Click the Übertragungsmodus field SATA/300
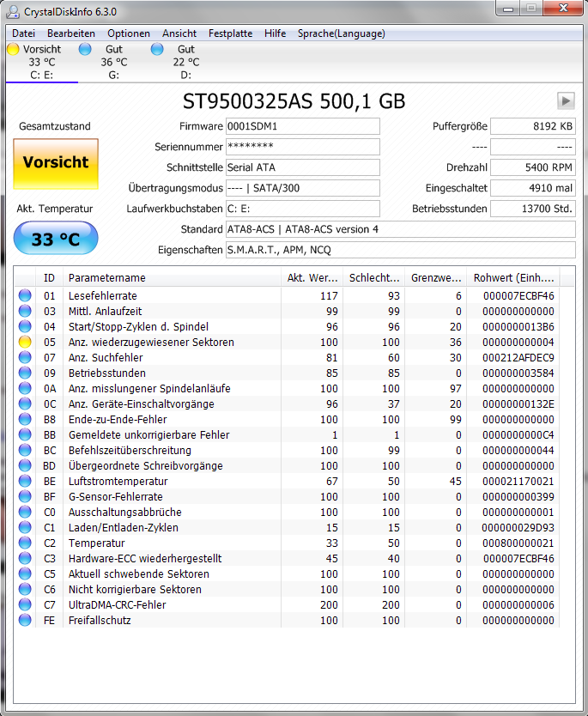 point(303,188)
